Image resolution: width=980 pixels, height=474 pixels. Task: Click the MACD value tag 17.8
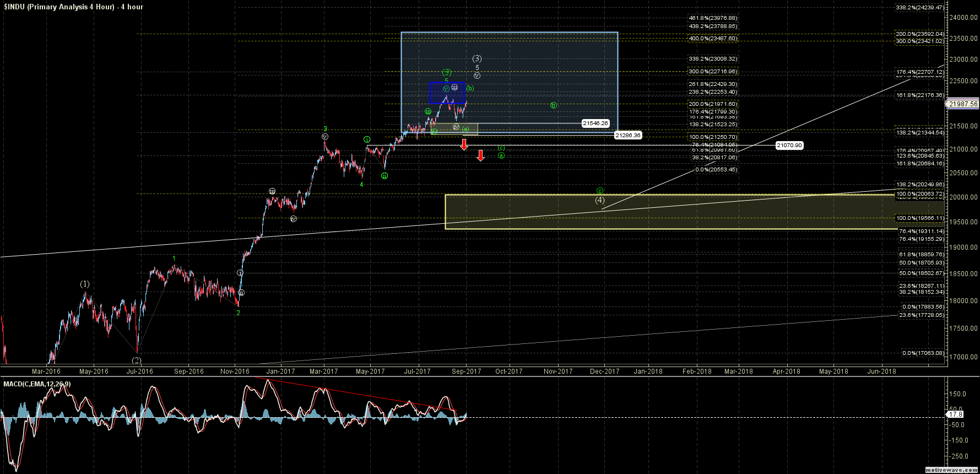956,414
